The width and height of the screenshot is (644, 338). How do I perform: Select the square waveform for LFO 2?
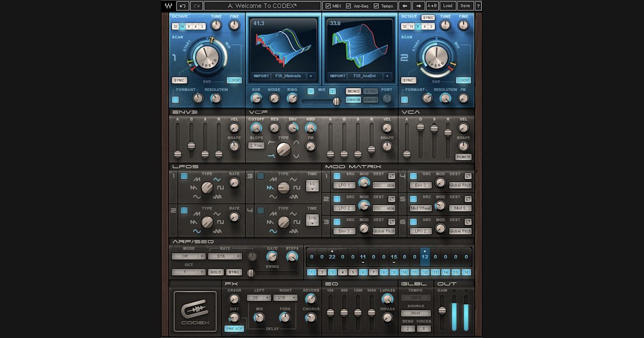[222, 221]
